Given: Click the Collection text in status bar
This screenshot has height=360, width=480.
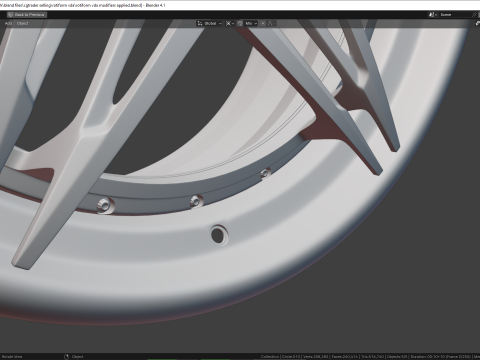Looking at the screenshot, I should tap(270, 357).
